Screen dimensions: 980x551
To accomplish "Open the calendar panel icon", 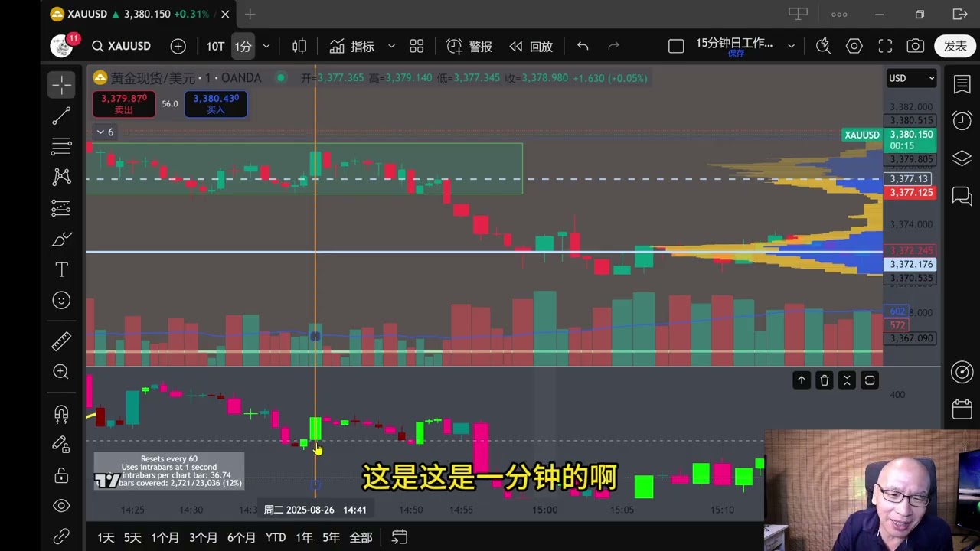I will (962, 409).
